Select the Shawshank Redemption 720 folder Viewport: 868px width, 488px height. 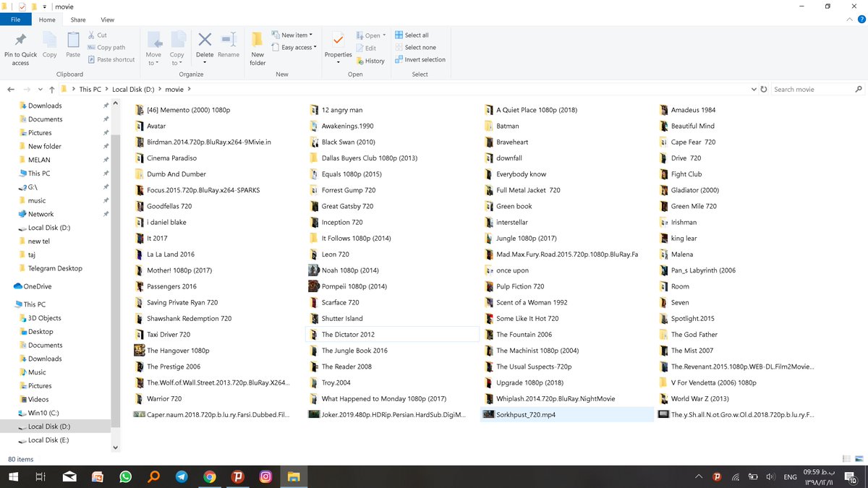point(218,319)
